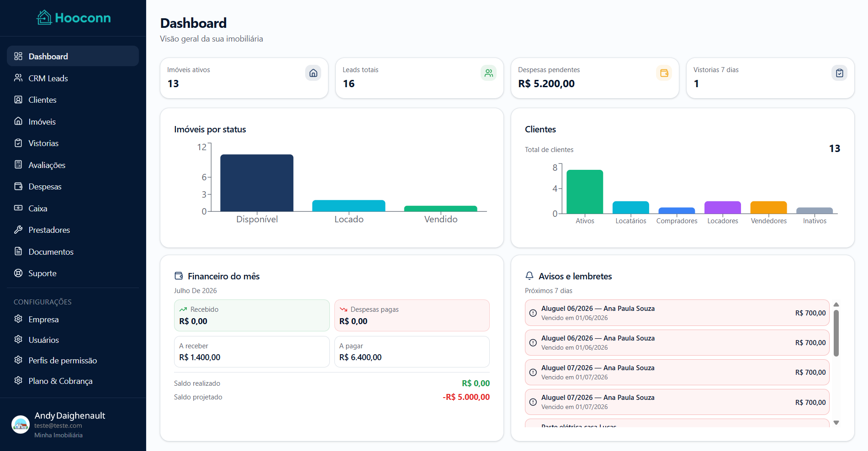Click the Dashboard grid icon in sidebar
Image resolution: width=868 pixels, height=451 pixels.
pyautogui.click(x=18, y=56)
